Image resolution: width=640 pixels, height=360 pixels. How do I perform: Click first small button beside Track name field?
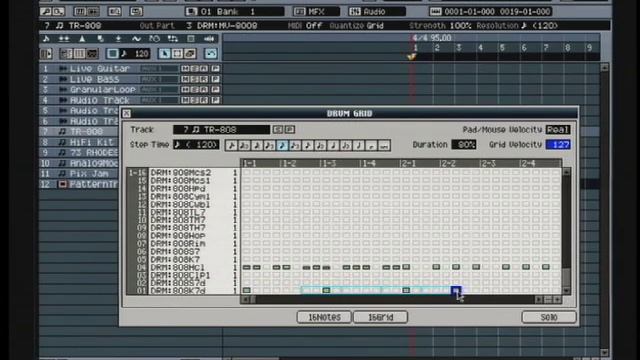[278, 130]
